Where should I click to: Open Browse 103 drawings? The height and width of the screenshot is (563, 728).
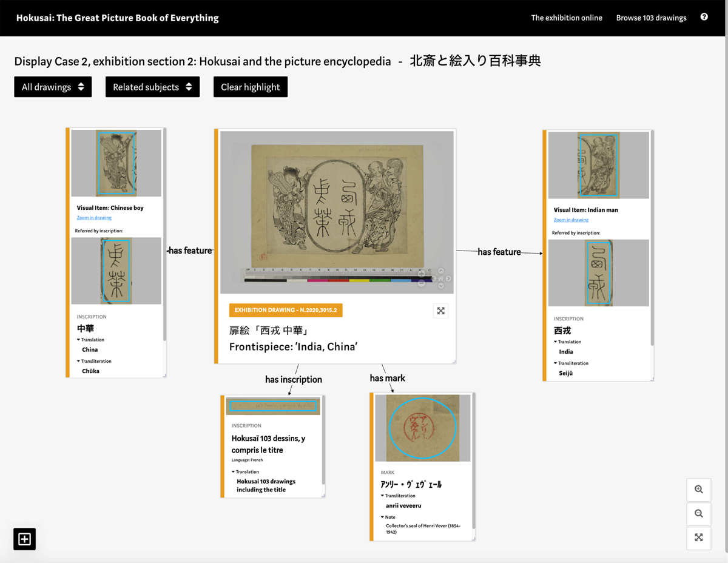click(x=651, y=18)
